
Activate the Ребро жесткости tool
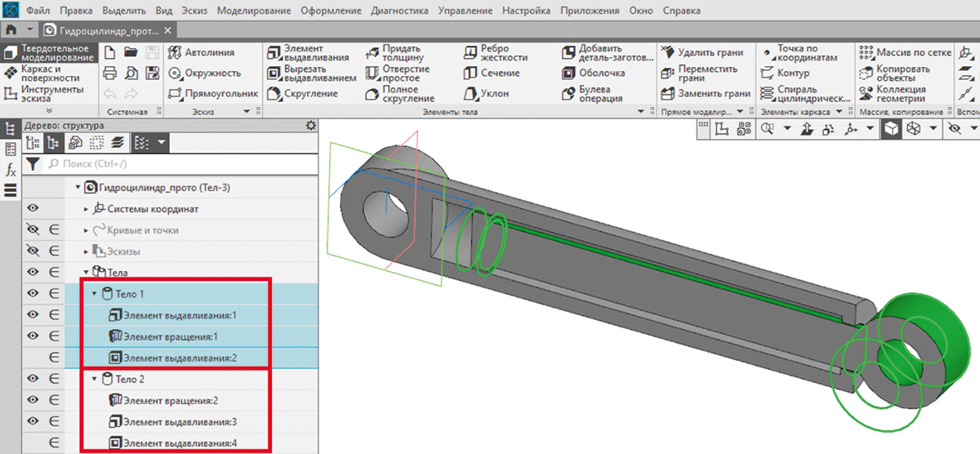495,52
